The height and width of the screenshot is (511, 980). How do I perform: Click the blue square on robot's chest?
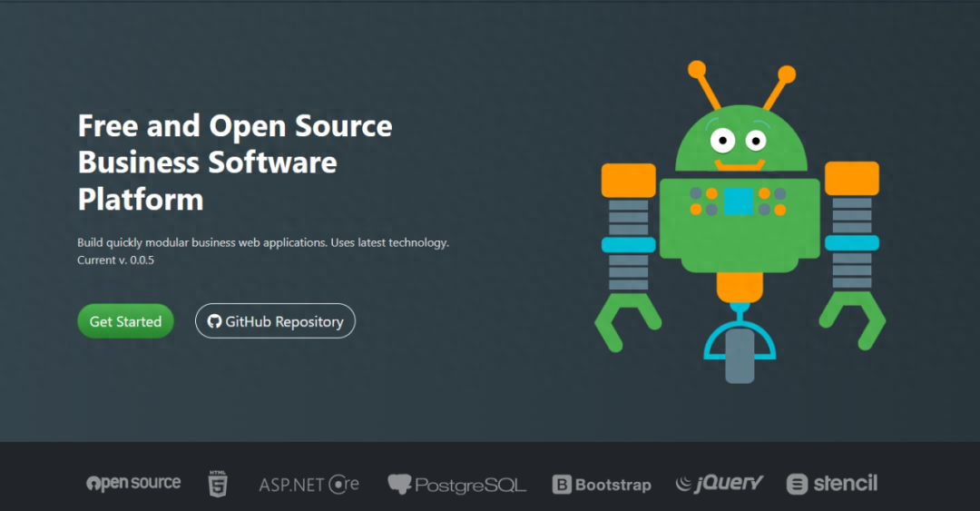(739, 201)
